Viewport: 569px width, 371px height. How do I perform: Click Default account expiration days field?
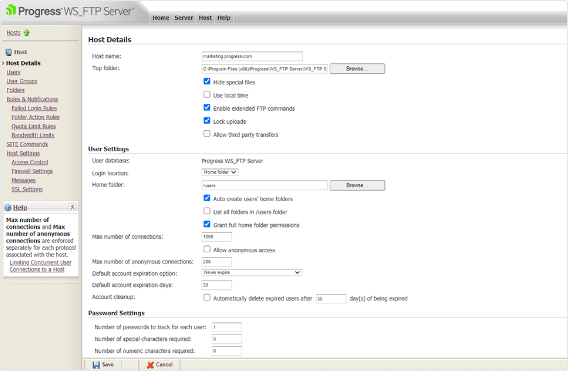click(x=217, y=285)
